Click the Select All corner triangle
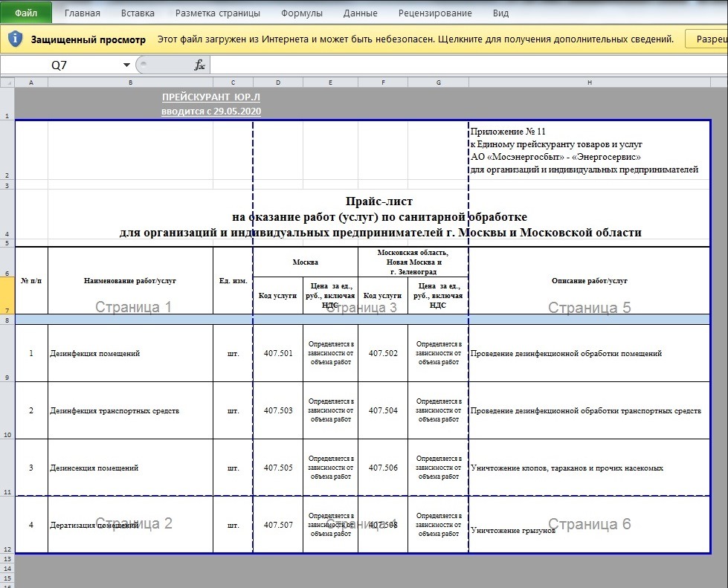Screen dimensions: 728x588 pyautogui.click(x=7, y=83)
